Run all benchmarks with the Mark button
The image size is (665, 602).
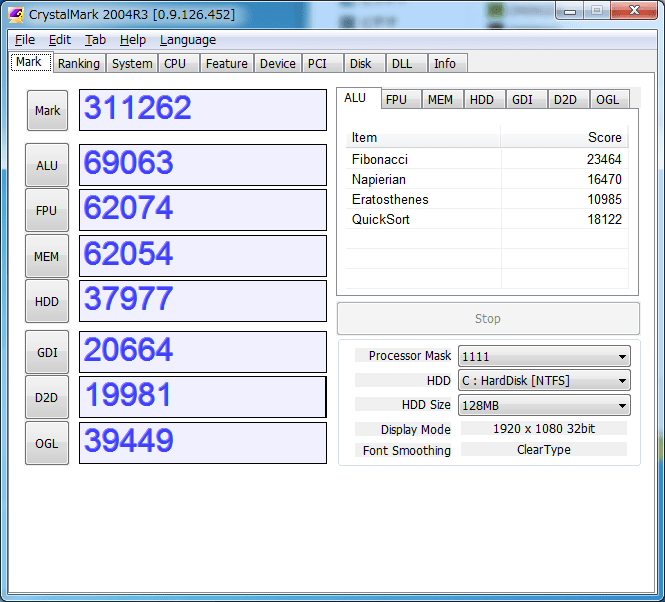pos(48,110)
